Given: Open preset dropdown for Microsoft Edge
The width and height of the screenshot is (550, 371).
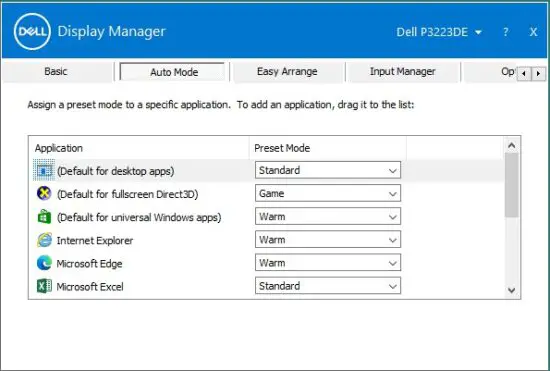Looking at the screenshot, I should click(328, 263).
